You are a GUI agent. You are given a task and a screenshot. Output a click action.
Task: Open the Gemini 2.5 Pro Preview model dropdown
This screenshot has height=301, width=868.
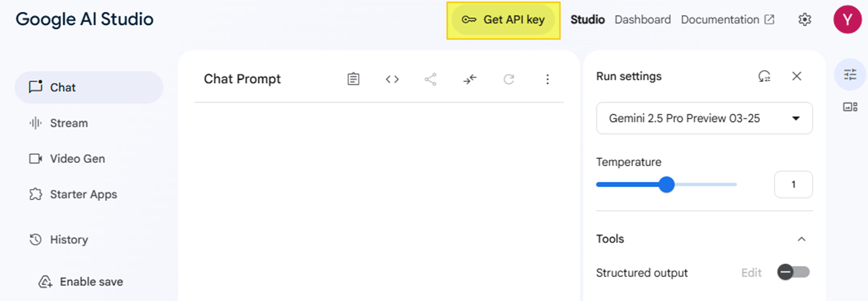coord(704,118)
